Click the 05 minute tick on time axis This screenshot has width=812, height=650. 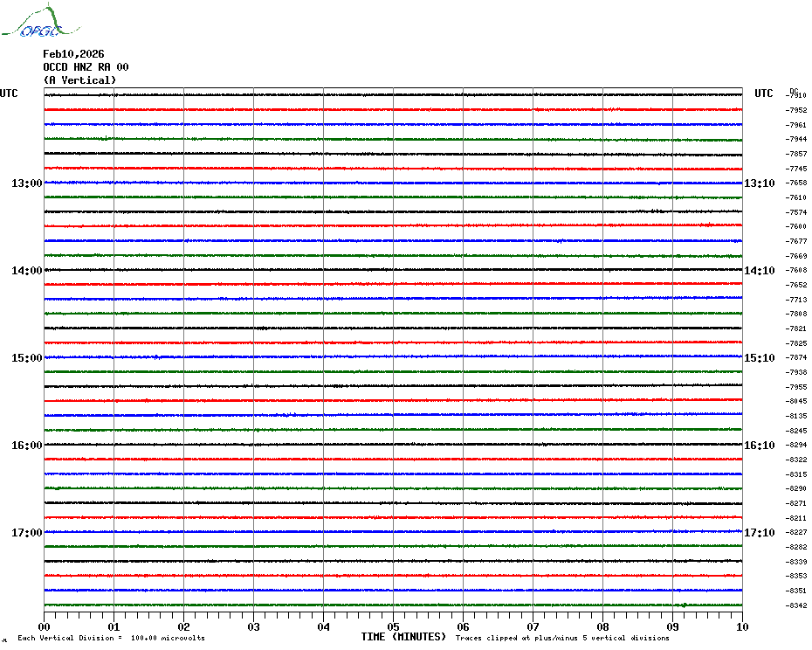click(x=393, y=626)
